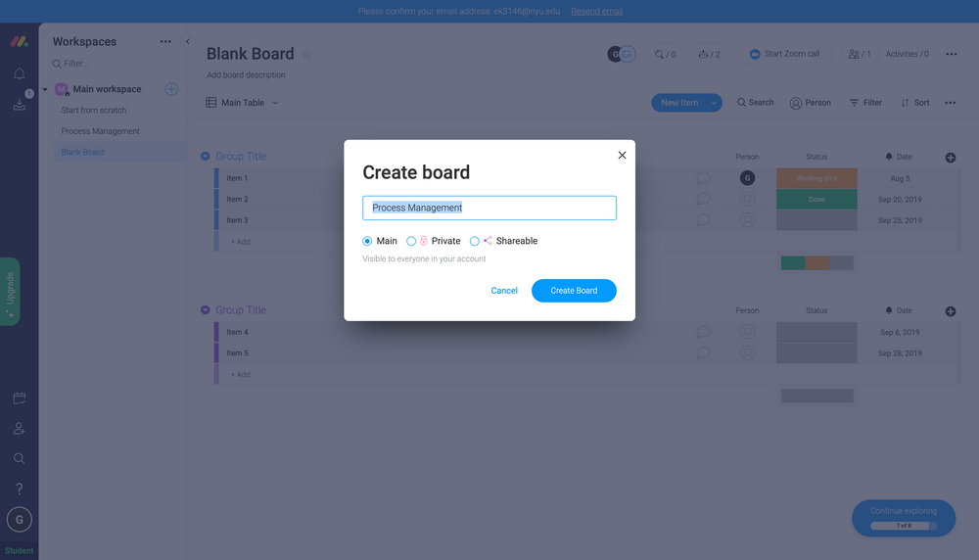The image size is (979, 560).
Task: Open the integrations counter /0
Action: click(665, 54)
